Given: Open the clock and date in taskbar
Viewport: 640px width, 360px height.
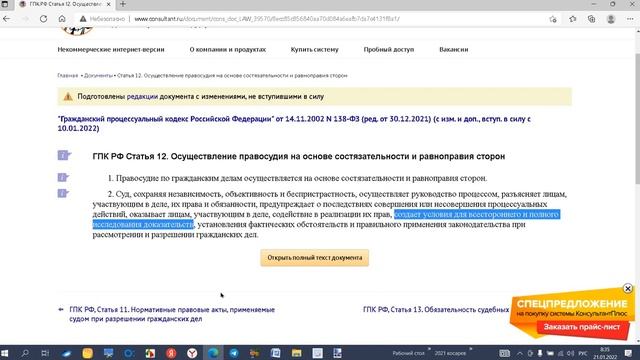Looking at the screenshot, I should 605,353.
